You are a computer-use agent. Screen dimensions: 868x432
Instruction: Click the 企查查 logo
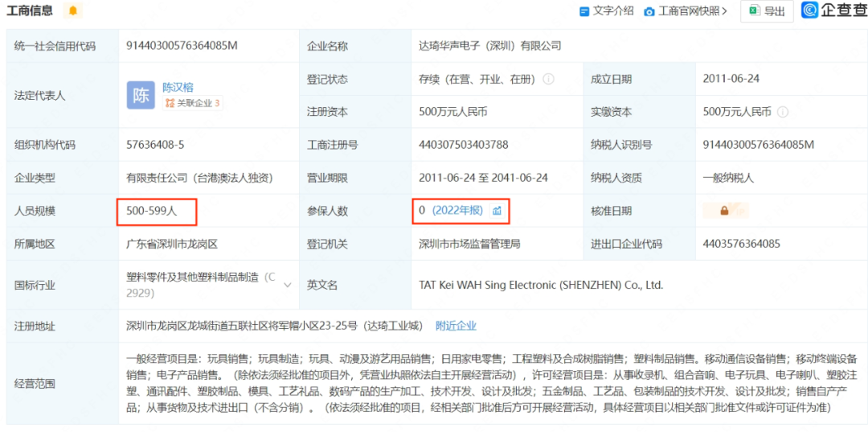833,10
